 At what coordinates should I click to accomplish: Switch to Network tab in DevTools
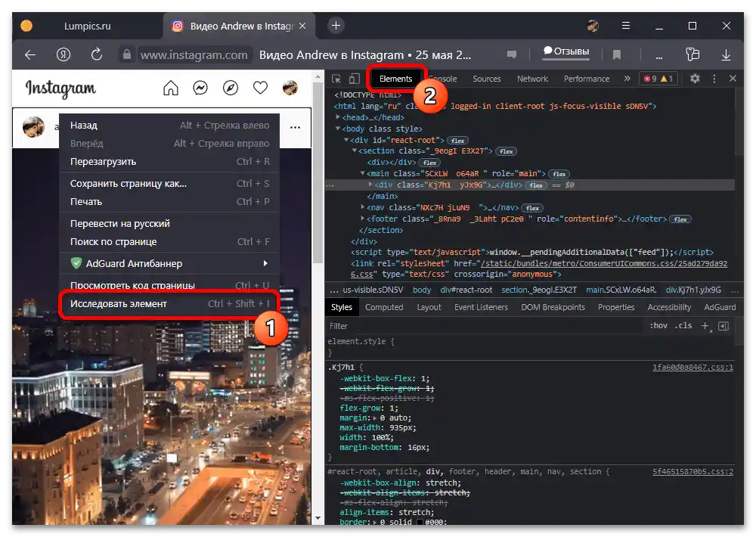532,79
